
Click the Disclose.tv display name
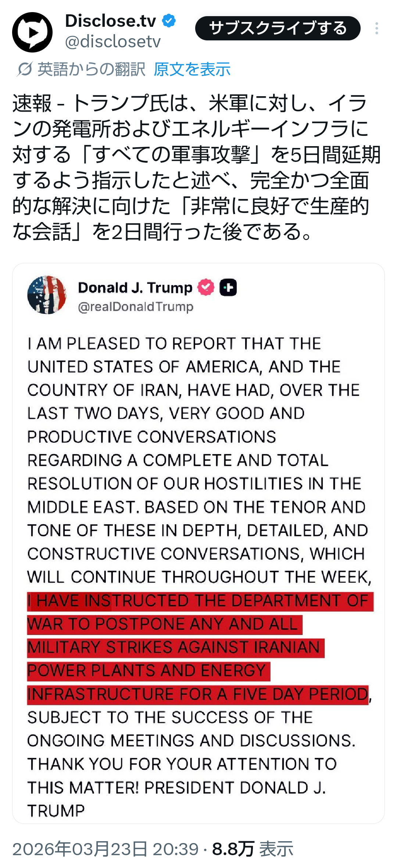tap(110, 21)
